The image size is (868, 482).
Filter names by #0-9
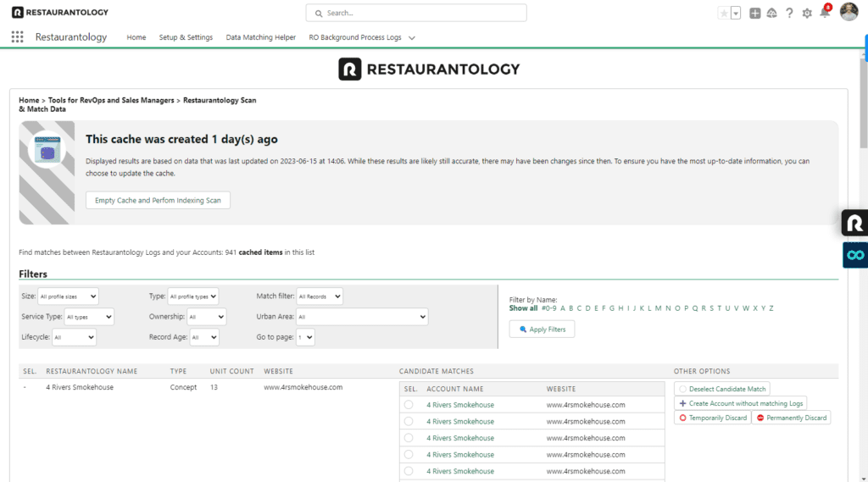[x=548, y=308]
